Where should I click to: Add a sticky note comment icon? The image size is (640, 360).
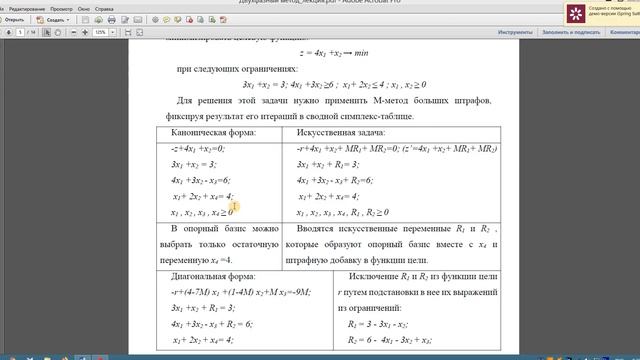pos(166,20)
